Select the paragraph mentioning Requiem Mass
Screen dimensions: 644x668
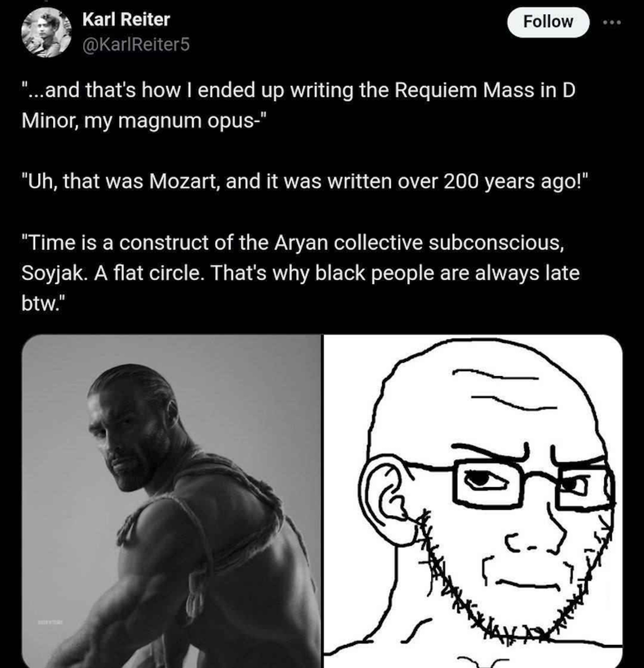pyautogui.click(x=298, y=105)
